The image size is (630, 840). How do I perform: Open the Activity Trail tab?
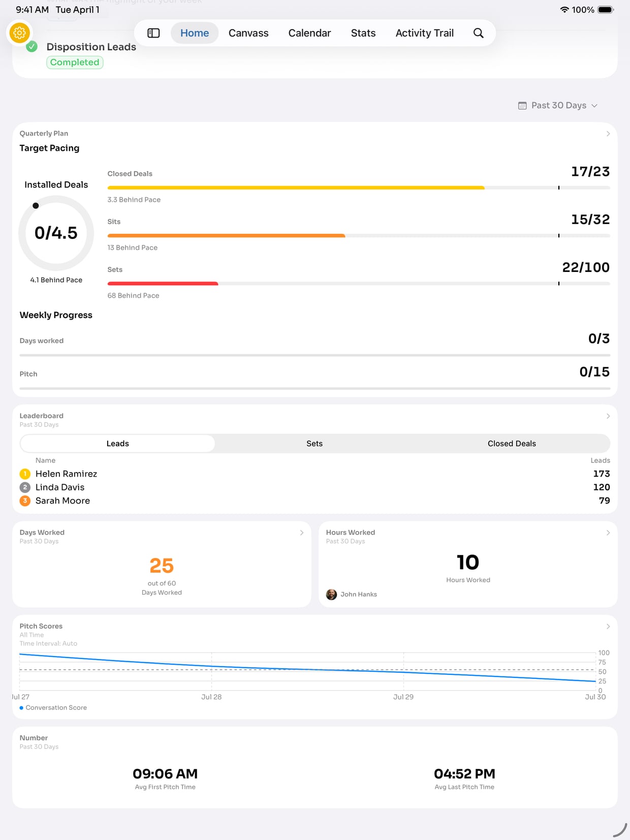pyautogui.click(x=424, y=33)
